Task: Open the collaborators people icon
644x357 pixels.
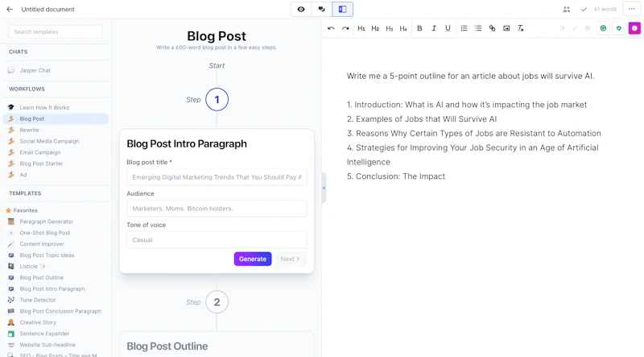Action: pos(567,9)
